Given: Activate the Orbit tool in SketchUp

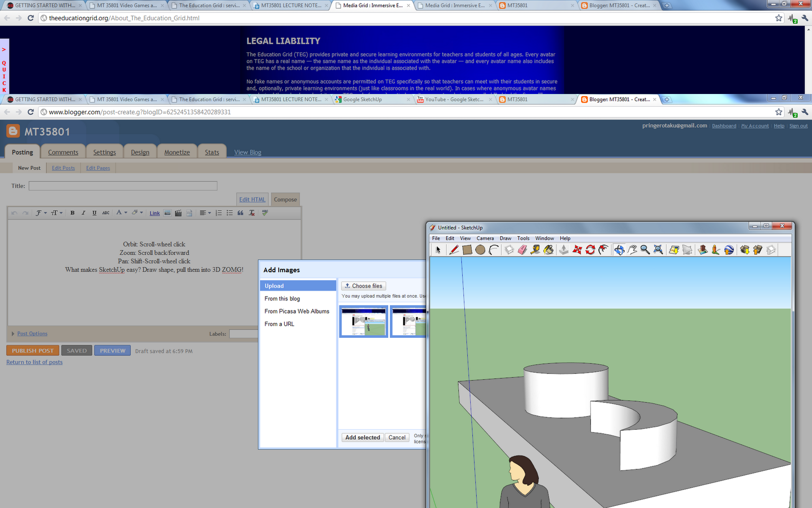Looking at the screenshot, I should [x=619, y=249].
